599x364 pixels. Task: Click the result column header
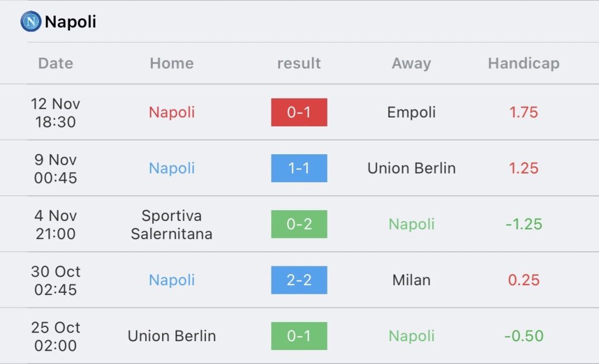(x=299, y=63)
